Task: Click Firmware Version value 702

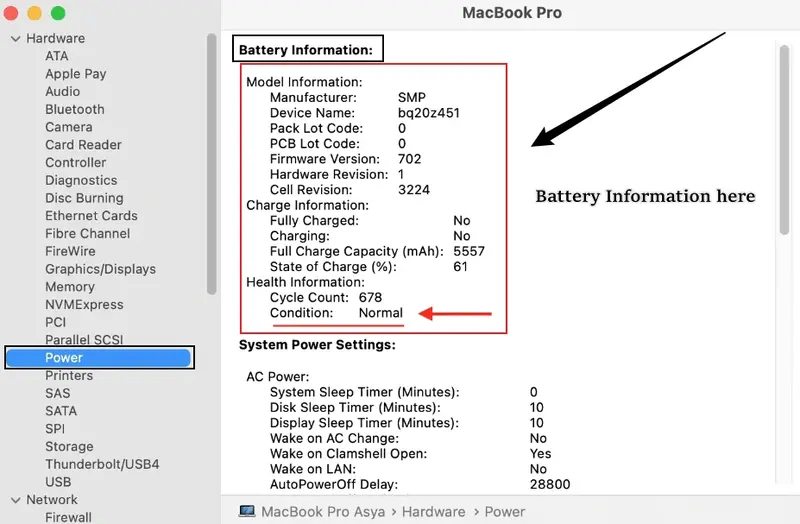Action: click(410, 159)
